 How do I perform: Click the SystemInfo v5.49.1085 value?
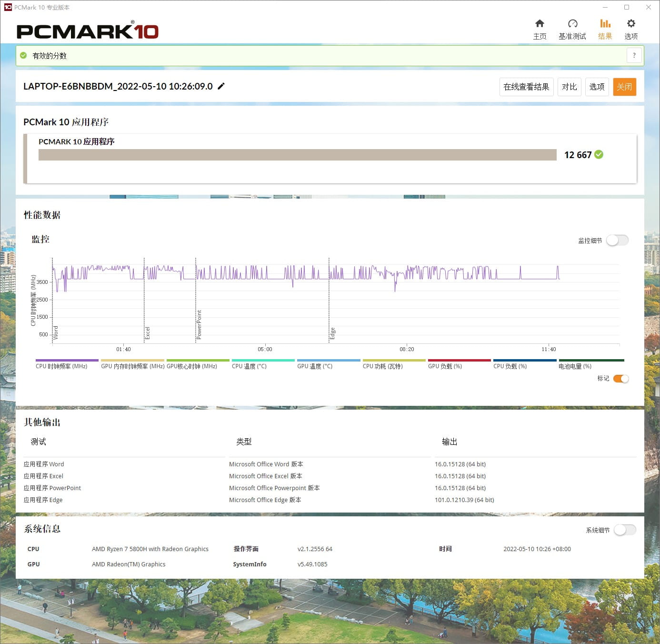312,564
